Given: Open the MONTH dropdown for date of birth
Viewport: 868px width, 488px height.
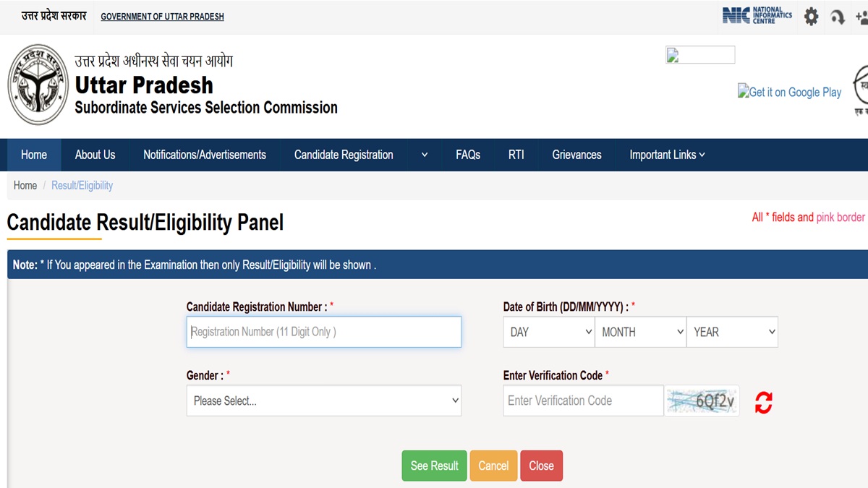Looking at the screenshot, I should 641,332.
